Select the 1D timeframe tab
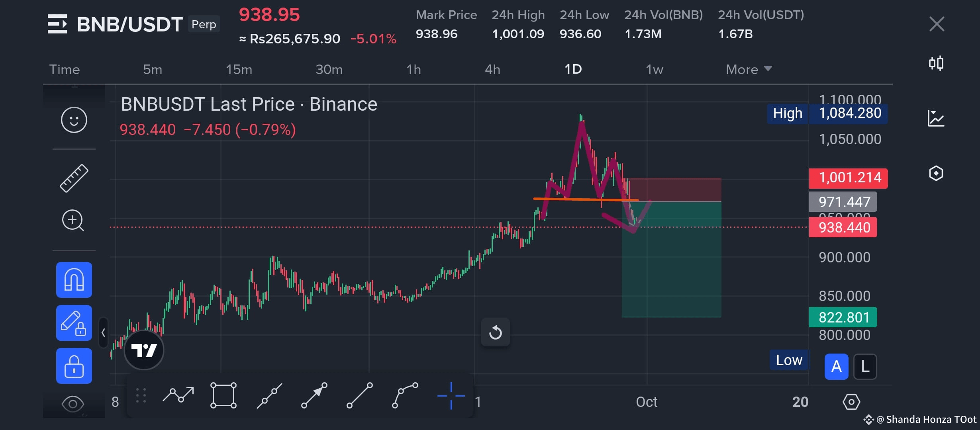This screenshot has height=430, width=980. click(x=573, y=69)
